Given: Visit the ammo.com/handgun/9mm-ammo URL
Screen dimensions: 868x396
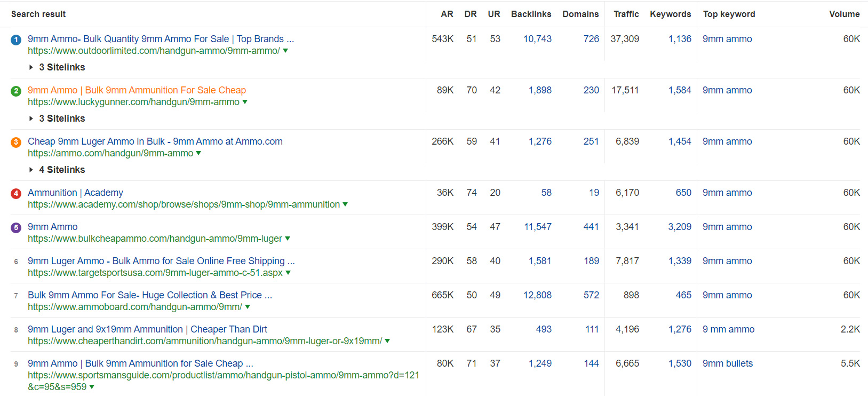Looking at the screenshot, I should 110,153.
